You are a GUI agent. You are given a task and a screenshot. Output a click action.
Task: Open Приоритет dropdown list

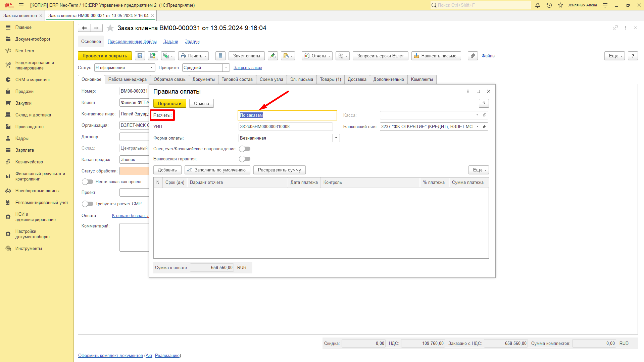point(226,68)
